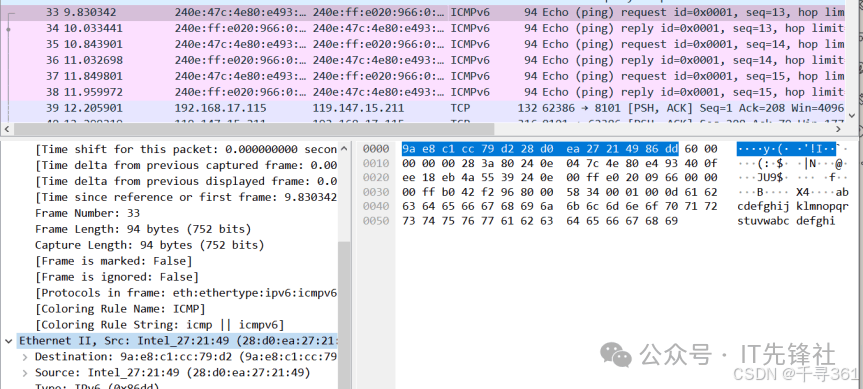
Task: Click ICMPv6 protocol cell of packet 33
Action: 469,12
